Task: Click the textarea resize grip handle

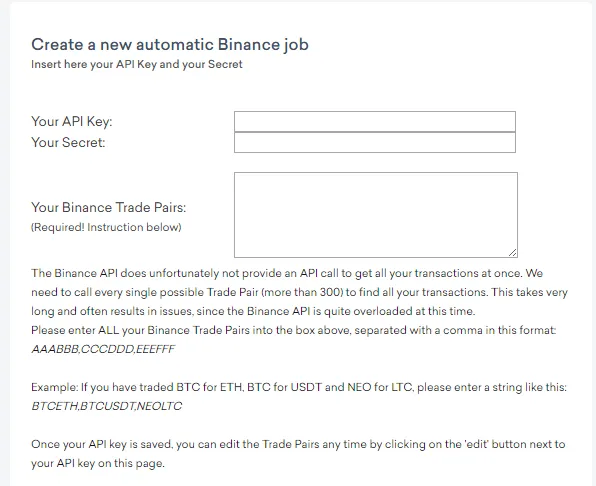Action: pos(512,253)
